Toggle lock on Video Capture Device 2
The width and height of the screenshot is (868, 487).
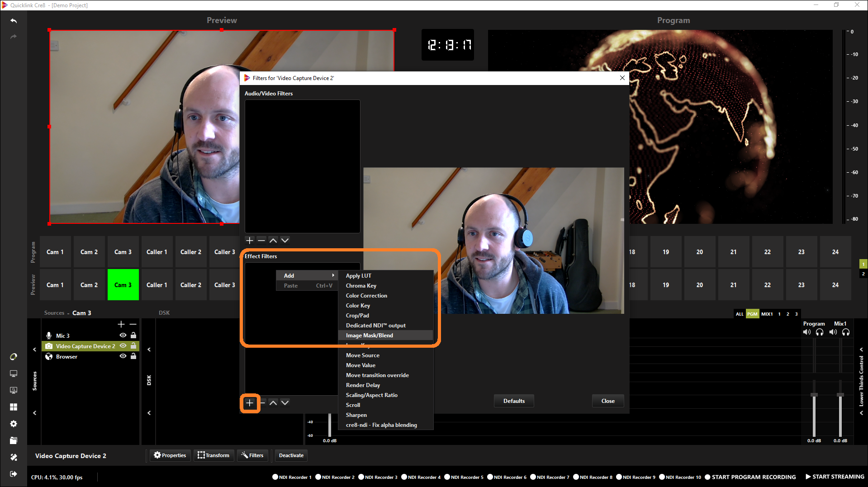point(133,346)
